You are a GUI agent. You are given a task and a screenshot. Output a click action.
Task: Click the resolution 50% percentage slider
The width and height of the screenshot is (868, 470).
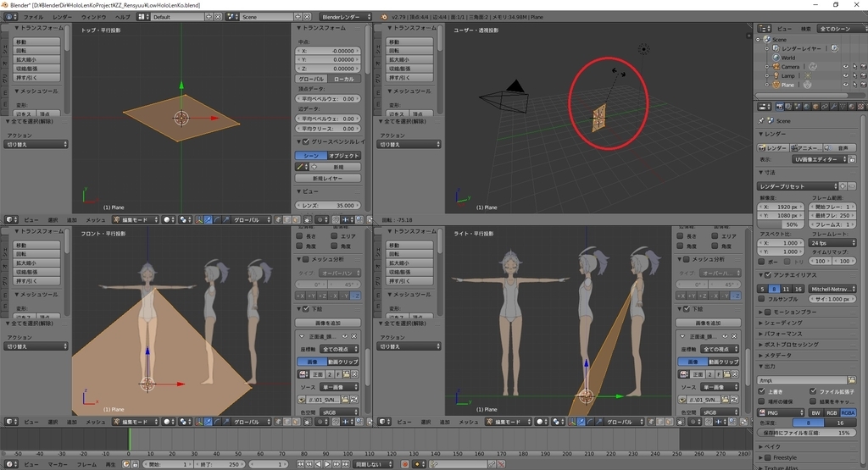pos(781,224)
